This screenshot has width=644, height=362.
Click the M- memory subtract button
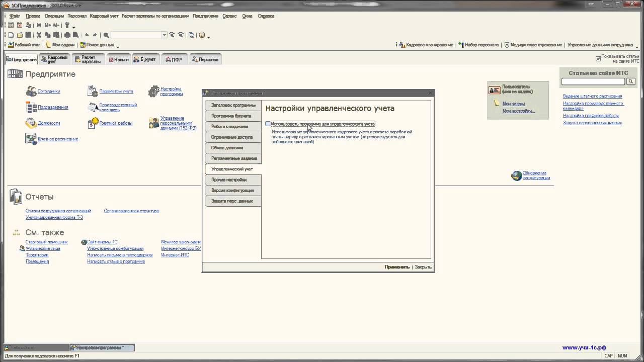[x=56, y=25]
